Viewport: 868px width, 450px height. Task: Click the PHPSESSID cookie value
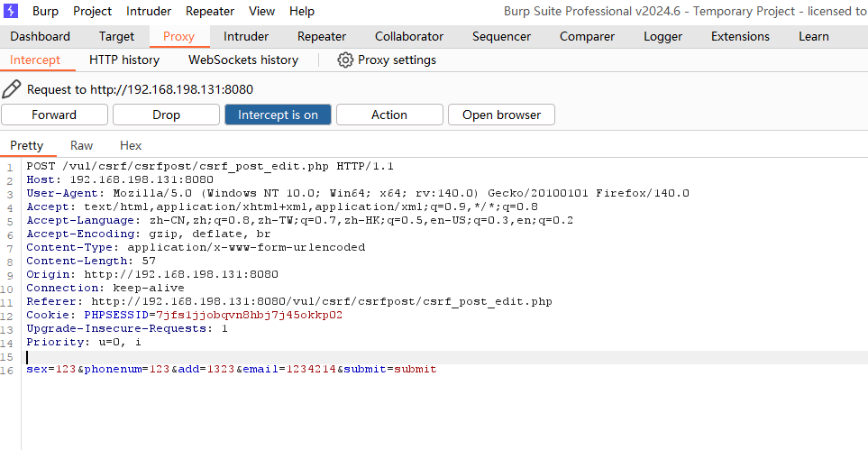click(x=249, y=315)
